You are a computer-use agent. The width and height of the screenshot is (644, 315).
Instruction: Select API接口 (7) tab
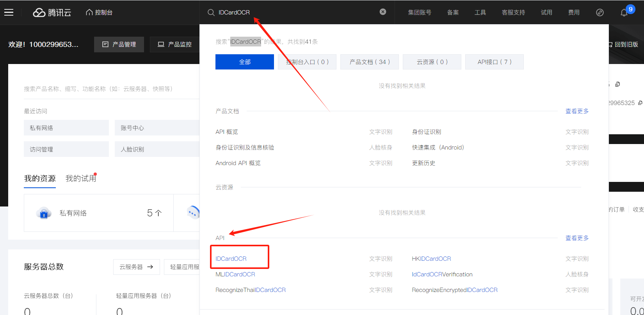click(495, 62)
